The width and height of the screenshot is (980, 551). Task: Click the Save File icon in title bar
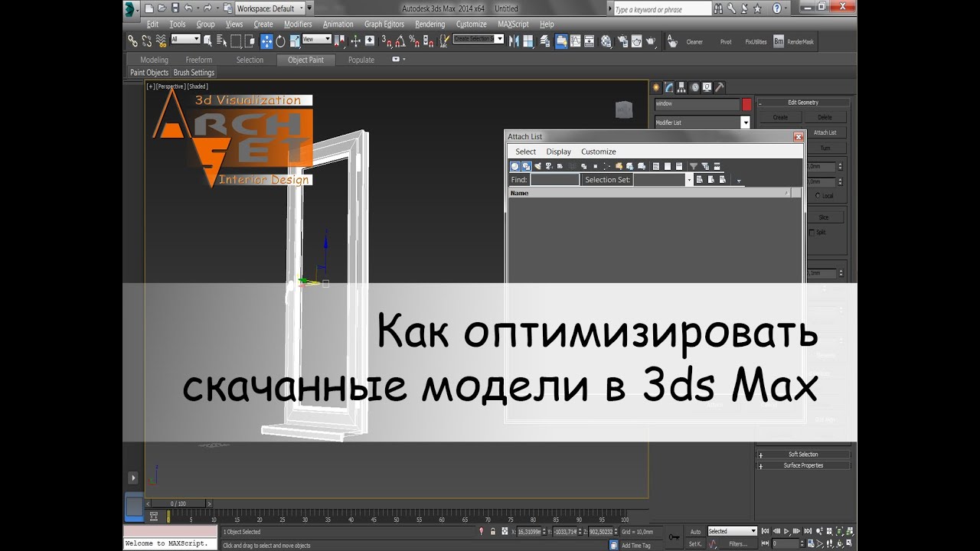(x=175, y=8)
